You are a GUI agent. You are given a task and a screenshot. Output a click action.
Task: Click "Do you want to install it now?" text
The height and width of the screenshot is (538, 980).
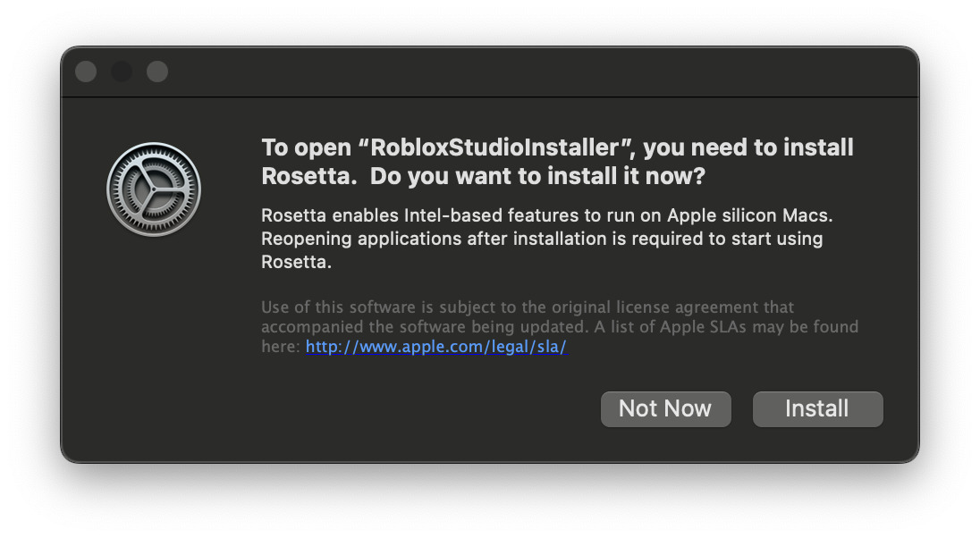coord(537,176)
